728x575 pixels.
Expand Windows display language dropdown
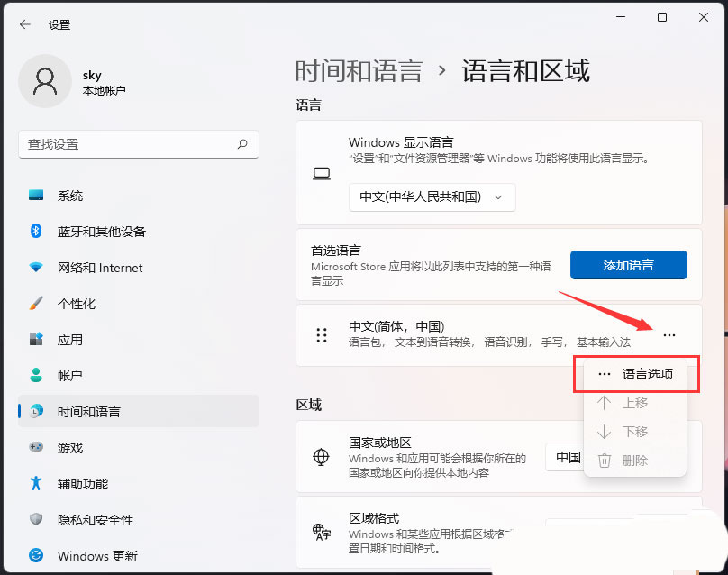click(x=432, y=196)
